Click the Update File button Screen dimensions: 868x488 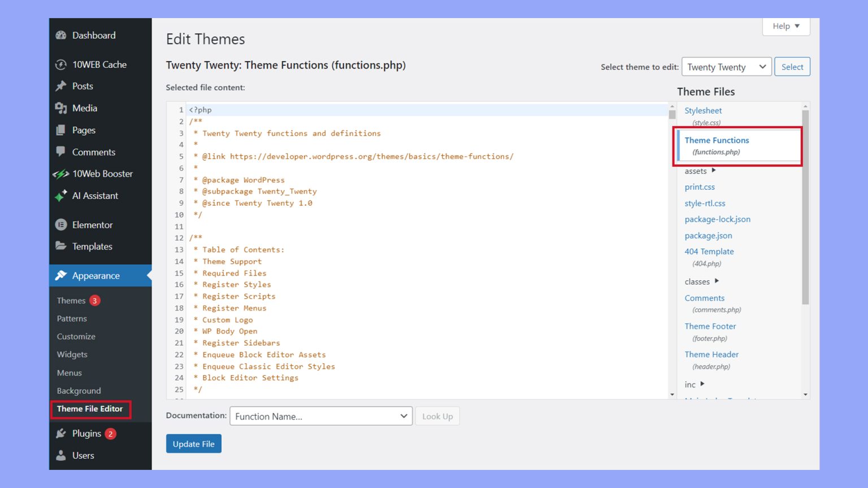(x=193, y=443)
